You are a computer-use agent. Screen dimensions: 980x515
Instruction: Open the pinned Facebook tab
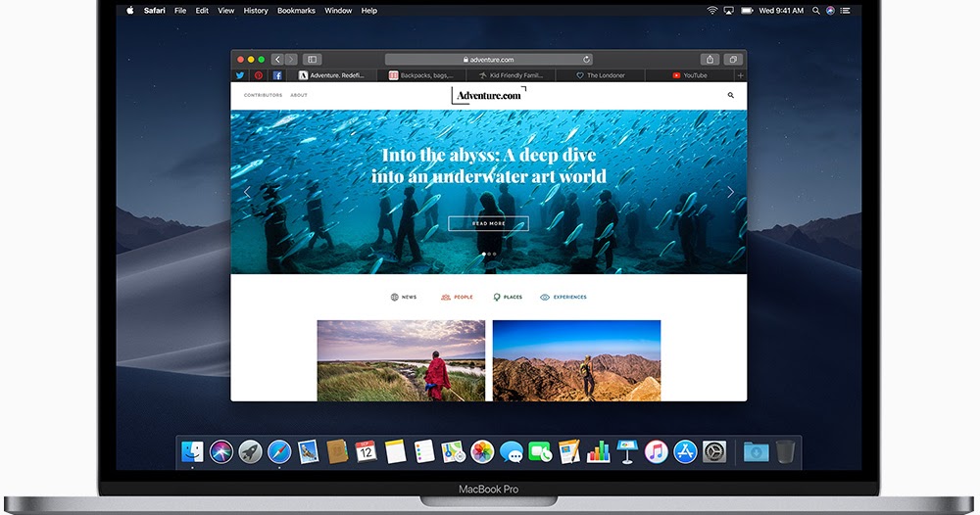tap(277, 75)
